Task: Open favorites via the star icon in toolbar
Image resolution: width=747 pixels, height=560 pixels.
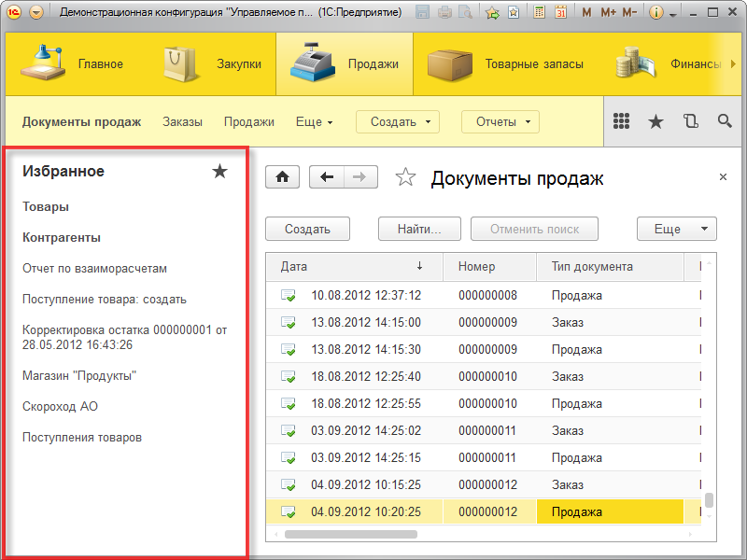Action: click(655, 121)
